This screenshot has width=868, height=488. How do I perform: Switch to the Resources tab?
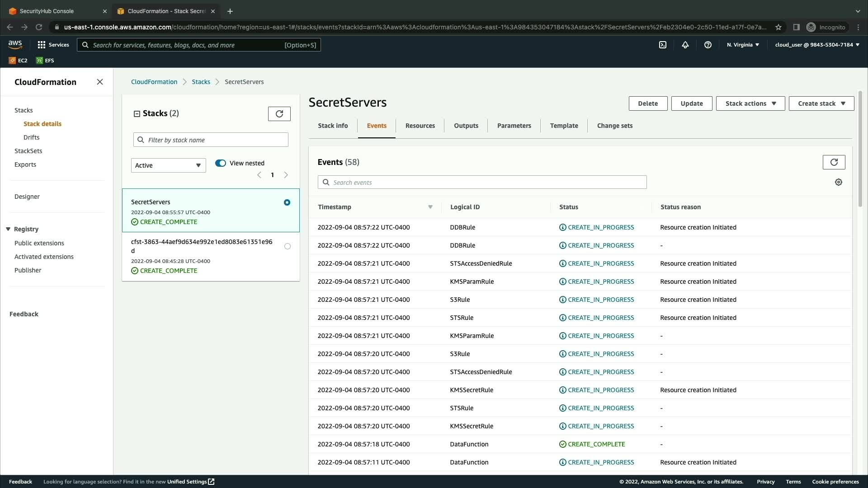pos(420,126)
